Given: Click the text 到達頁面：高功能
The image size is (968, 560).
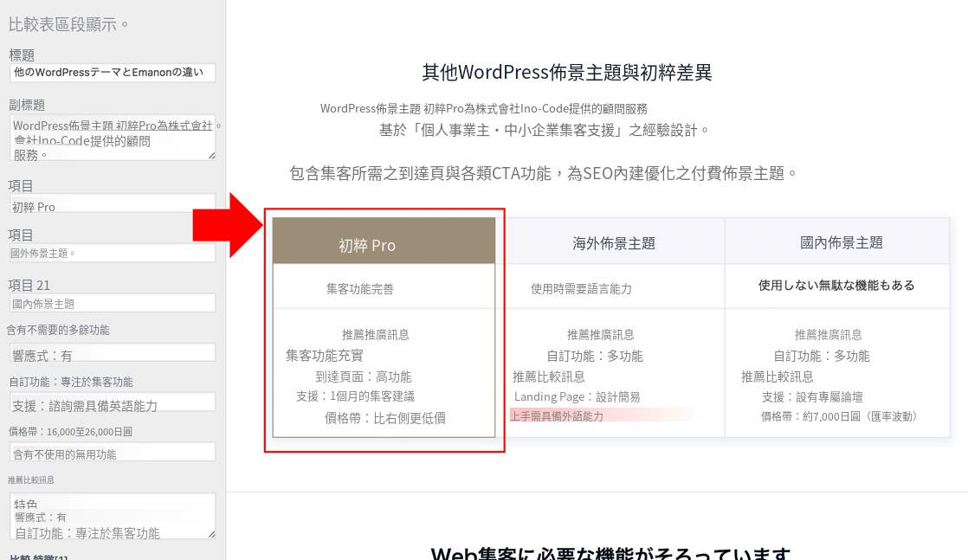Looking at the screenshot, I should coord(363,377).
